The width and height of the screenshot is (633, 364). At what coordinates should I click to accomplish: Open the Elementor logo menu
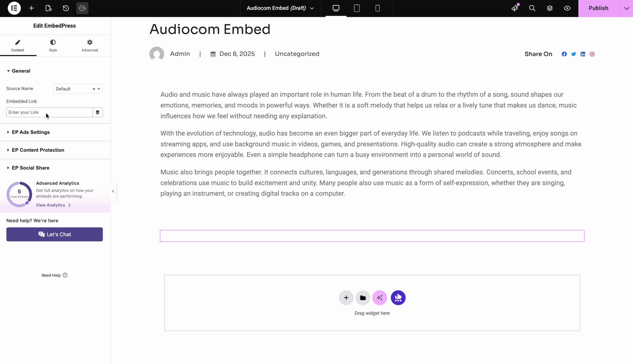(x=14, y=8)
